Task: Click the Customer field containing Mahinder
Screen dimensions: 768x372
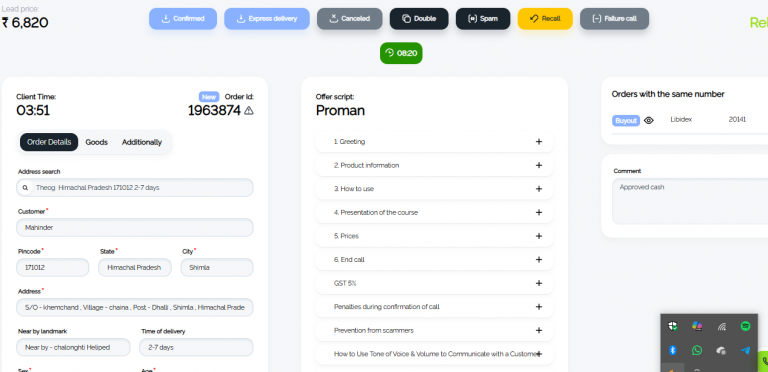Action: point(135,228)
